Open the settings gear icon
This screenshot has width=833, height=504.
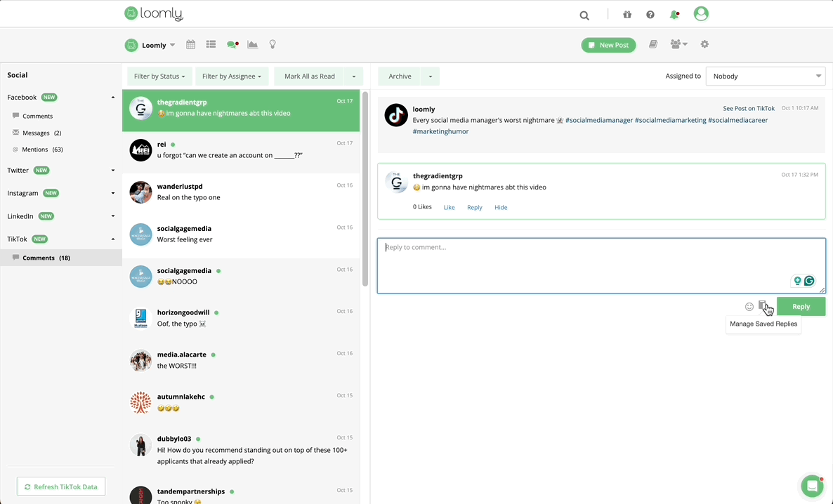[x=704, y=44]
